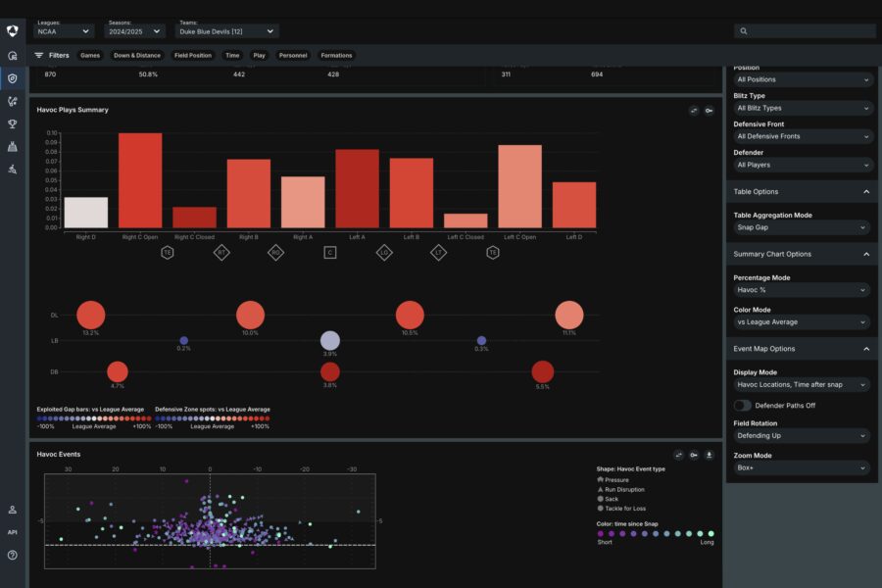This screenshot has width=882, height=588.
Task: Open the Teams dropdown showing Duke Blue Devils
Action: point(226,31)
